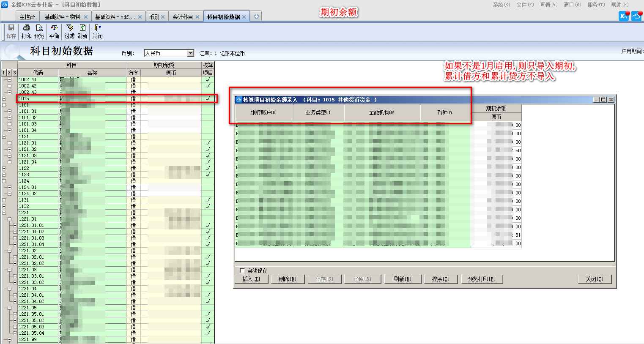Viewport: 644px width, 344px height.
Task: Click the 过滤 (Filter) toolbar icon
Action: coord(70,31)
